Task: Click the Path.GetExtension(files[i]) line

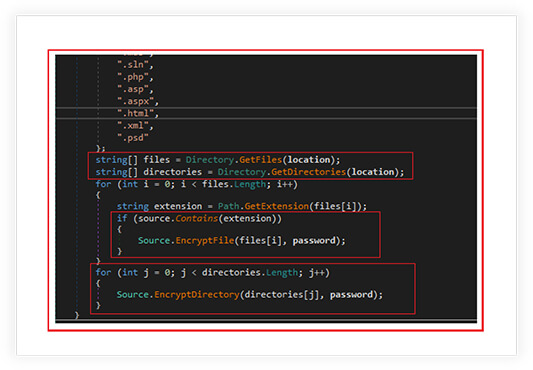Action: [x=242, y=206]
